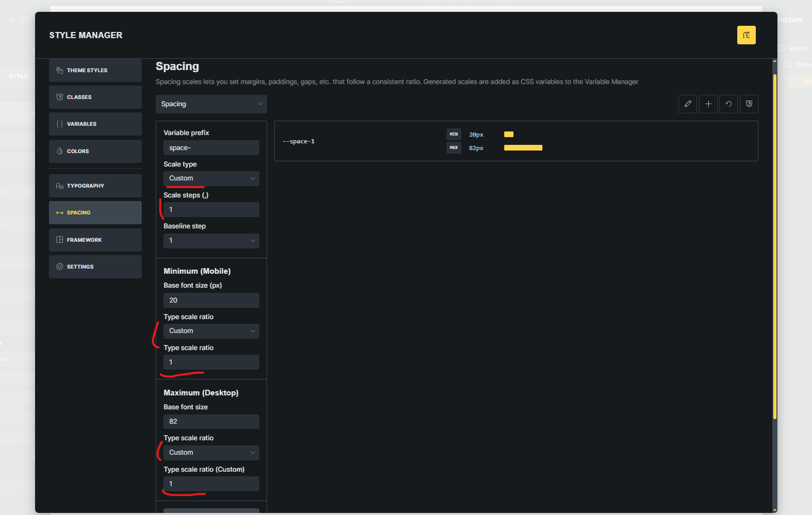Select the Typography tab
This screenshot has width=812, height=515.
[95, 186]
